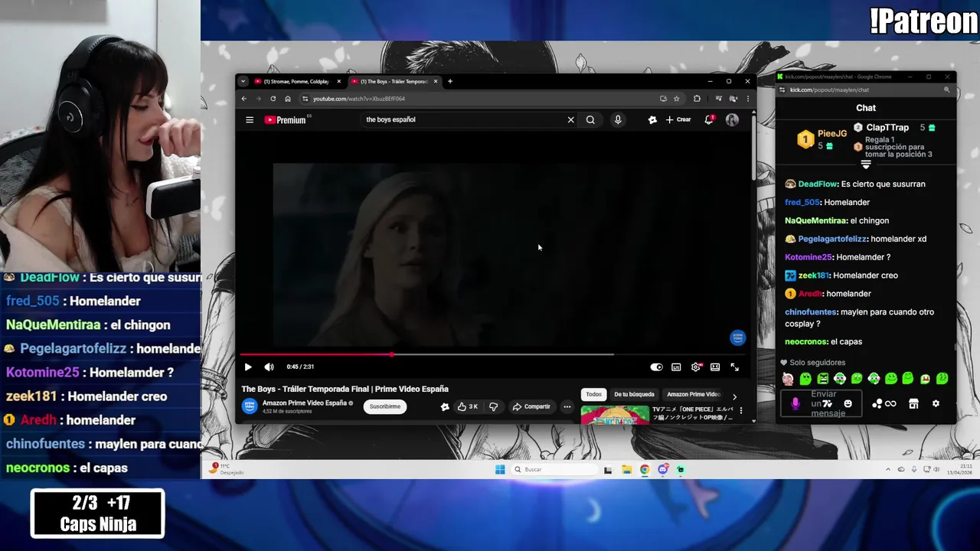
Task: Start voice search with microphone icon
Action: (x=618, y=119)
